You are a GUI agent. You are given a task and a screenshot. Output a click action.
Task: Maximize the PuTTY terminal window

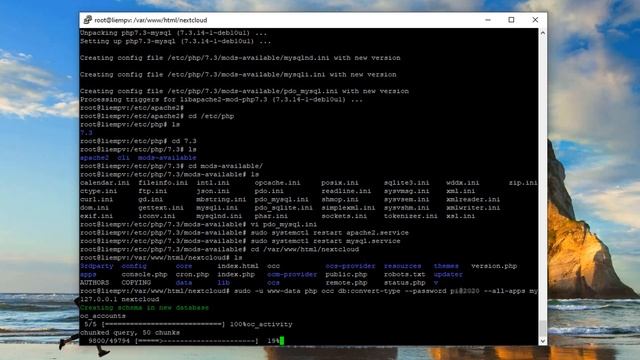point(511,20)
